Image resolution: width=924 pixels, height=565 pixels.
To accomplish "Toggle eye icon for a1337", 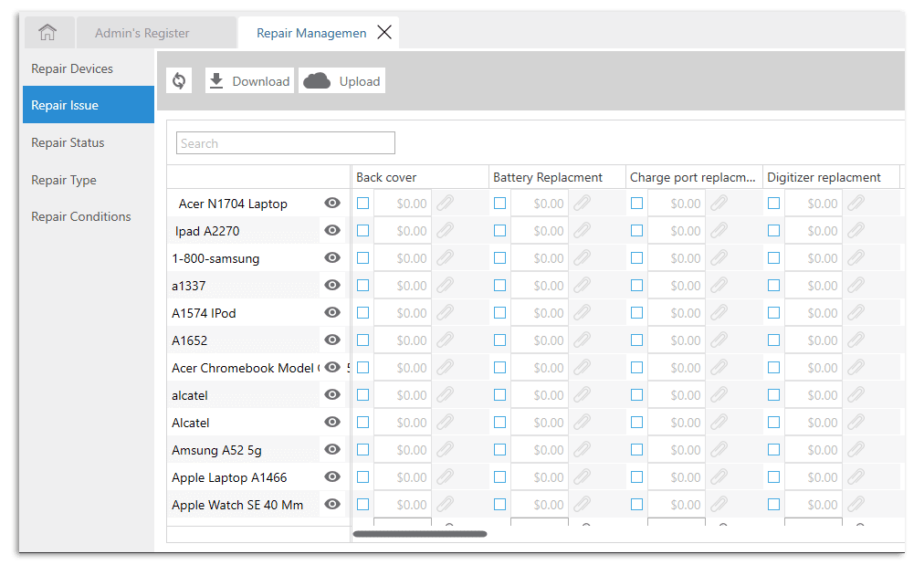I will [332, 285].
